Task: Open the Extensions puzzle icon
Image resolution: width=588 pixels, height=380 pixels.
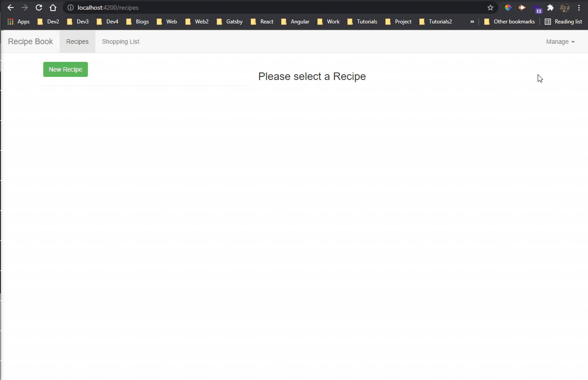Action: [x=550, y=8]
